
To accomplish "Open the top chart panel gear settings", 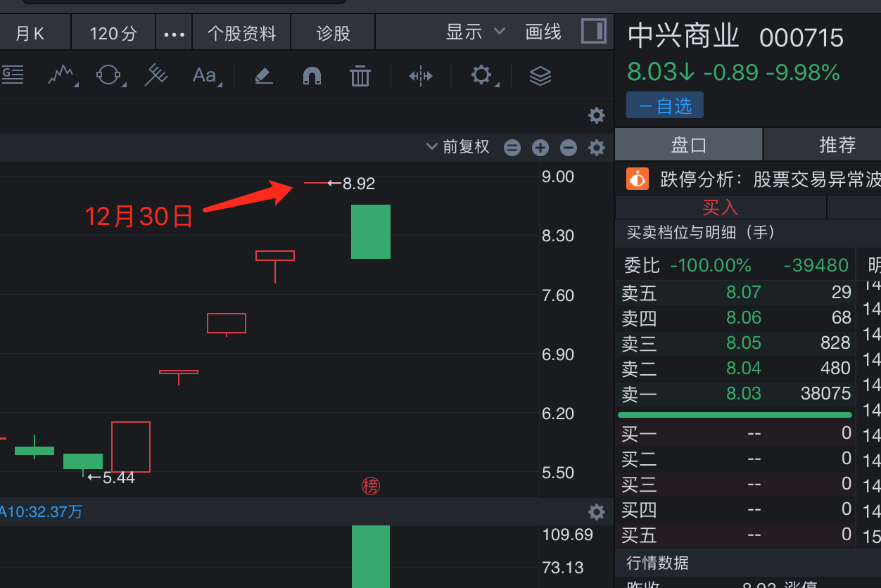I will click(597, 115).
